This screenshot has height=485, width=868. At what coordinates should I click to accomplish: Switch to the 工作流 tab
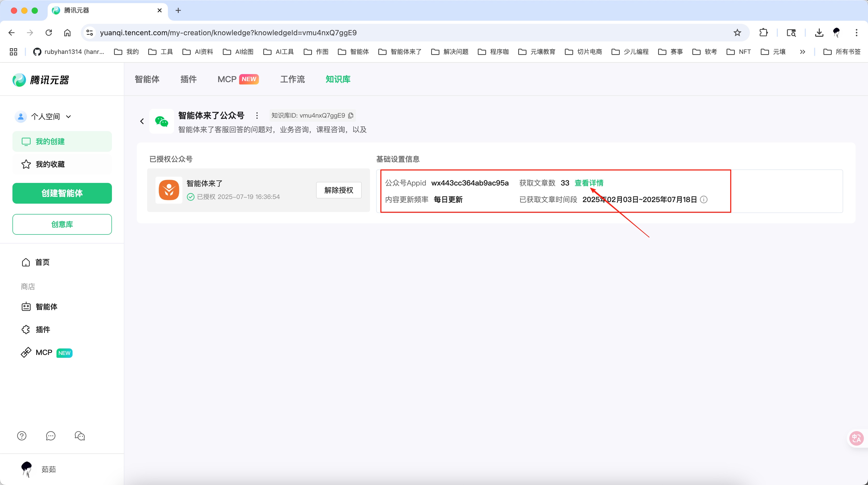pyautogui.click(x=292, y=79)
